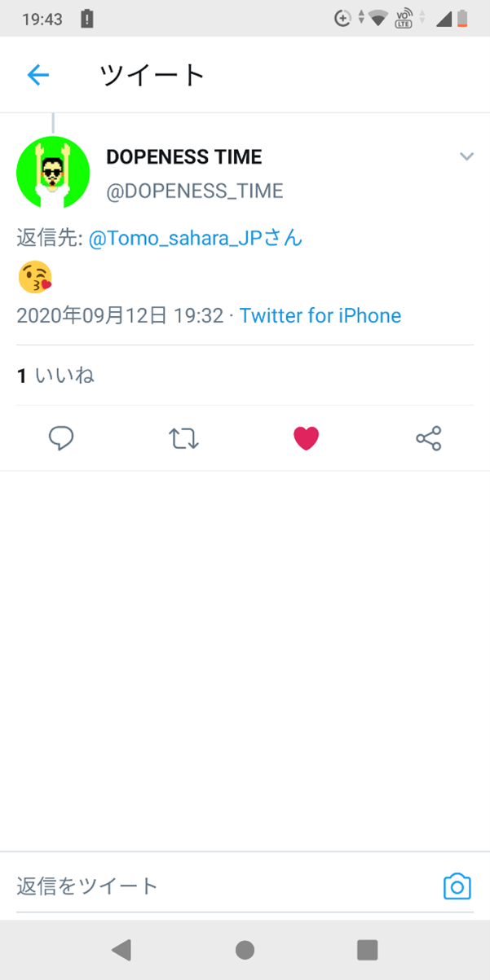This screenshot has height=980, width=490.
Task: Tap the share icon
Action: point(428,439)
